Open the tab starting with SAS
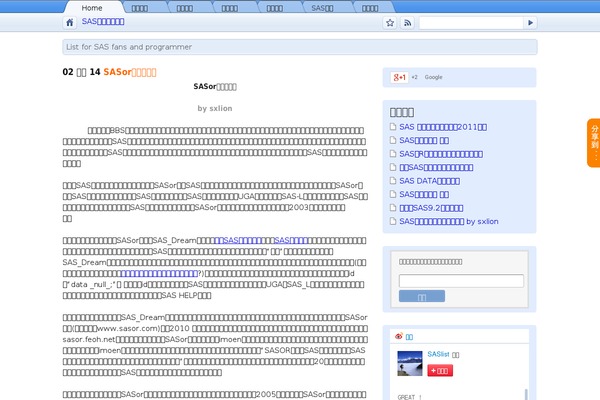 (322, 8)
